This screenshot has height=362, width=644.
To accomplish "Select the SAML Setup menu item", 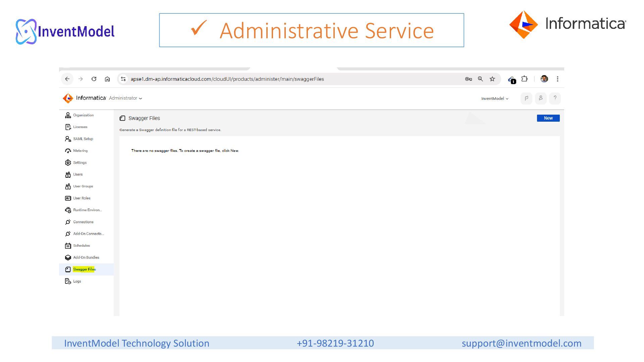I will coord(83,139).
